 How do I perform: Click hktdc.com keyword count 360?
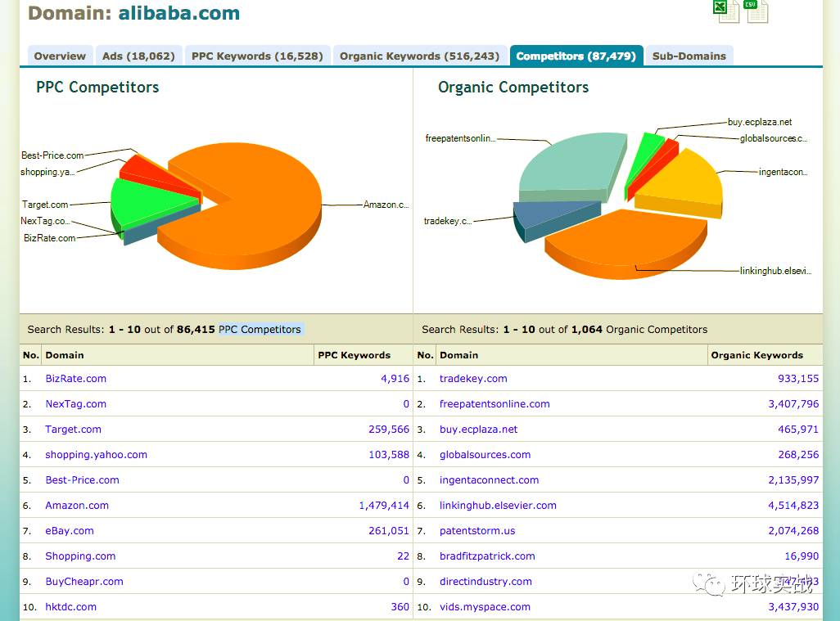pos(400,606)
